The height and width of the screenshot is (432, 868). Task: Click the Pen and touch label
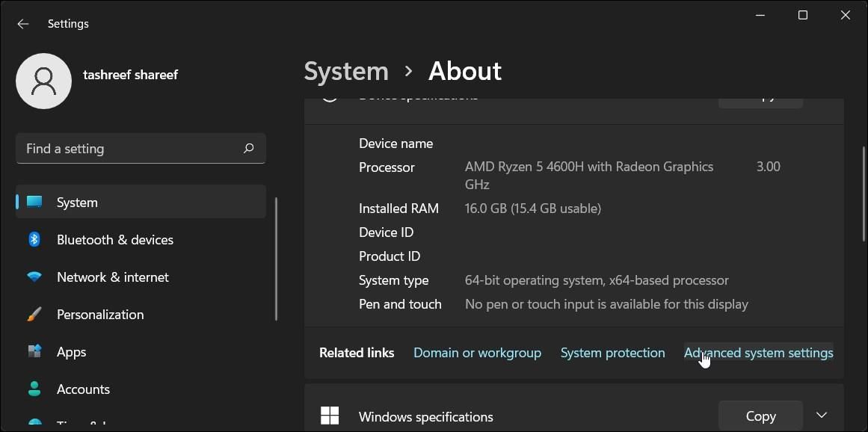400,304
